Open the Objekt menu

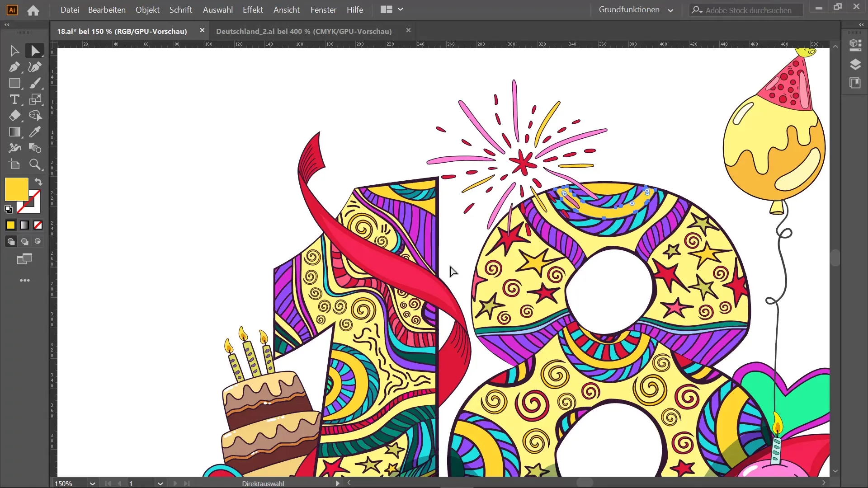[x=147, y=9]
